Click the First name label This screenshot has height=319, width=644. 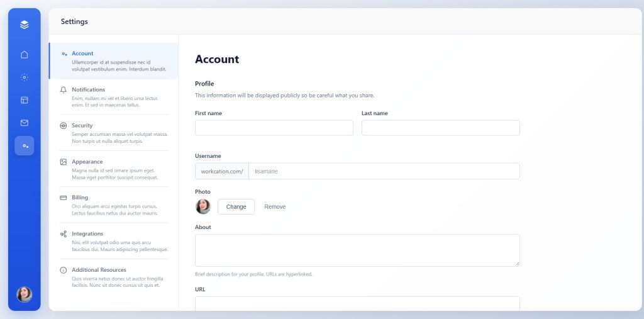[208, 113]
